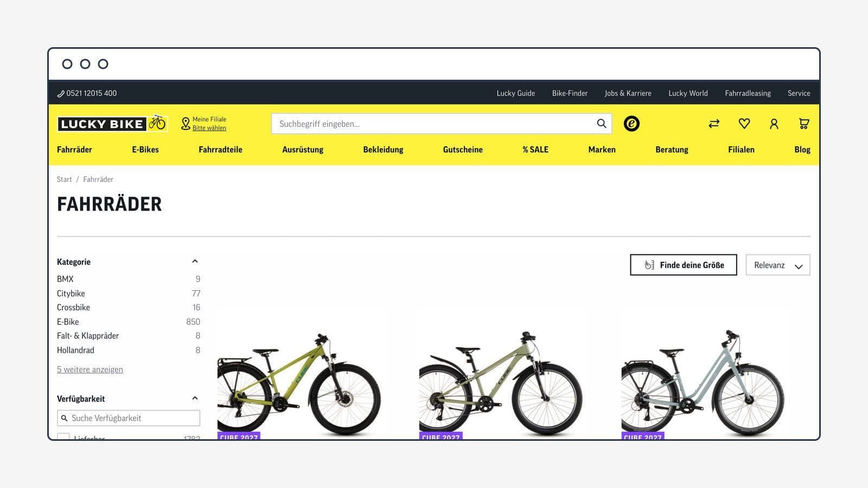This screenshot has height=488, width=868.
Task: Show 5 weitere anzeigen categories
Action: coord(90,369)
